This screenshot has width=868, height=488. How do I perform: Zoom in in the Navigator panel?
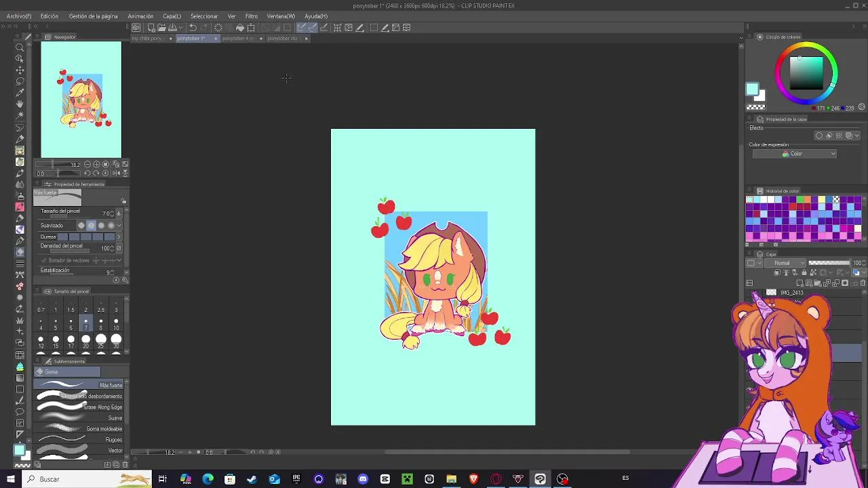coord(96,164)
